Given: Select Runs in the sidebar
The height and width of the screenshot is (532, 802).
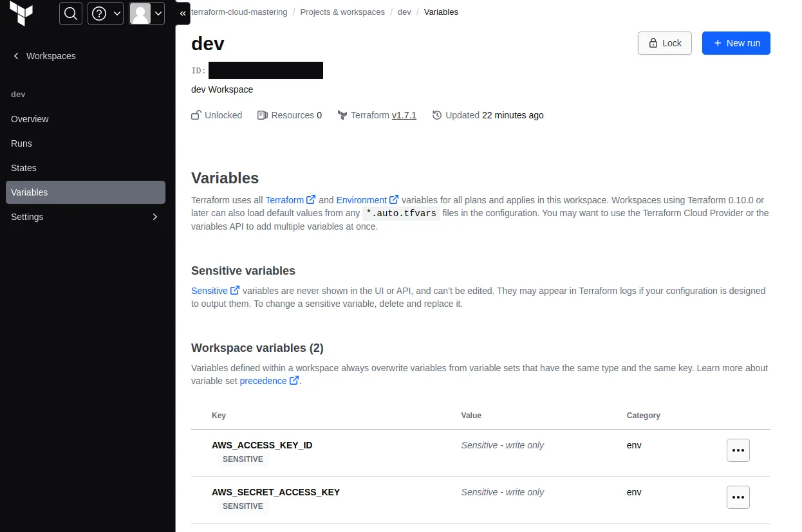Looking at the screenshot, I should [21, 143].
